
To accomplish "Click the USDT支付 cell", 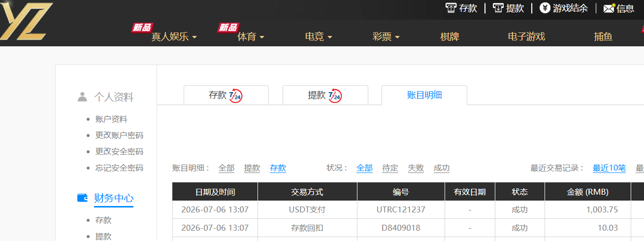I will click(307, 209).
